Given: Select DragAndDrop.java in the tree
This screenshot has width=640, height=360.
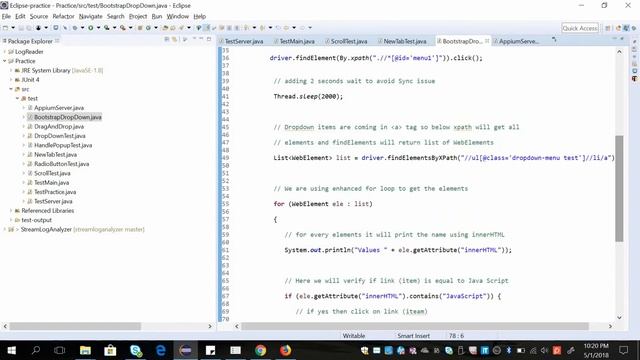Looking at the screenshot, I should point(59,127).
